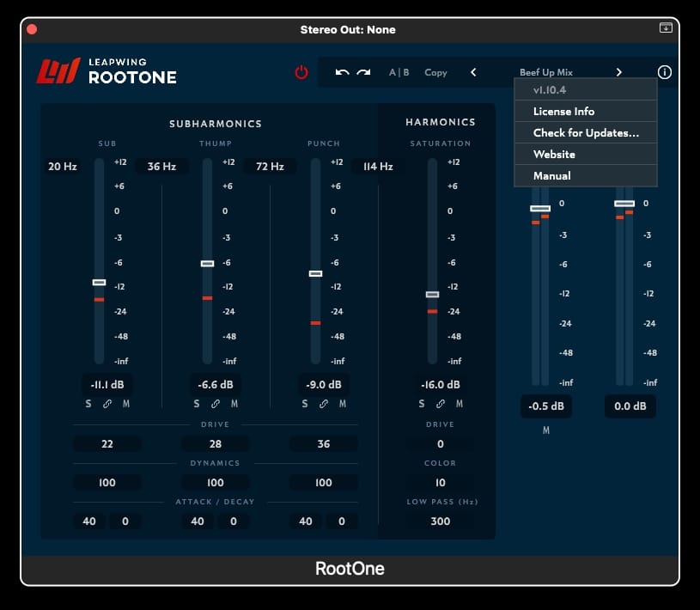The width and height of the screenshot is (700, 610).
Task: Open the info icon menu
Action: tap(664, 72)
